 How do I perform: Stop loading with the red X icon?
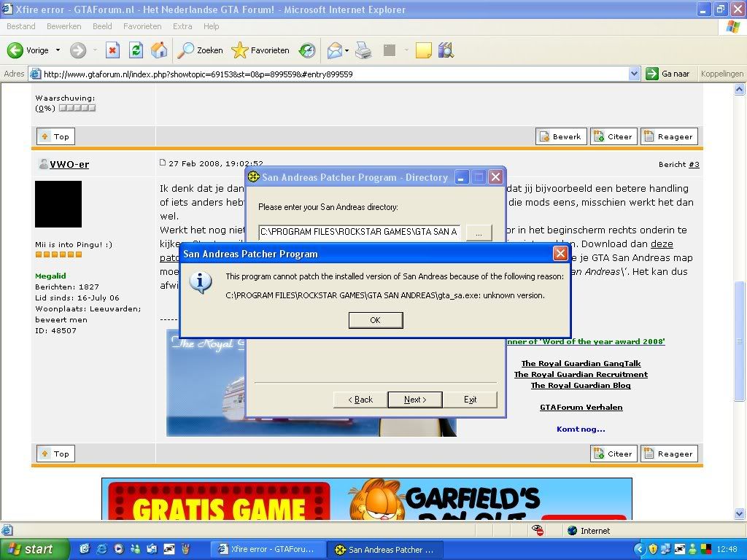pos(112,50)
